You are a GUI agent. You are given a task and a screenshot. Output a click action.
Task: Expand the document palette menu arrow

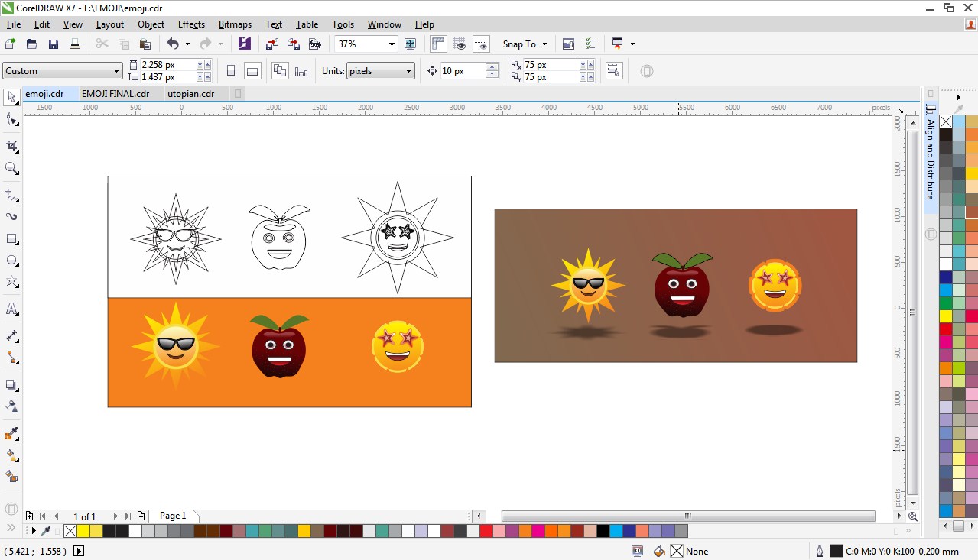click(33, 531)
